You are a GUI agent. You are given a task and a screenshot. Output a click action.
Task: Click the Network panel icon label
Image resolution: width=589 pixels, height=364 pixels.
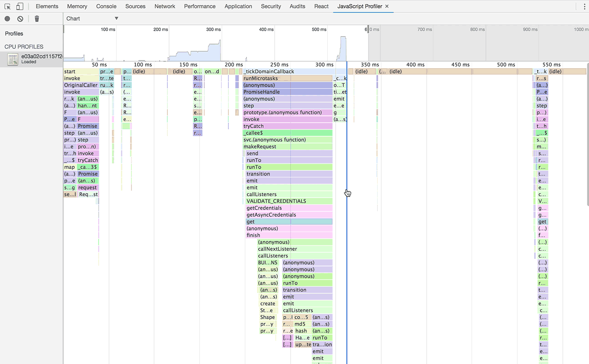point(164,6)
